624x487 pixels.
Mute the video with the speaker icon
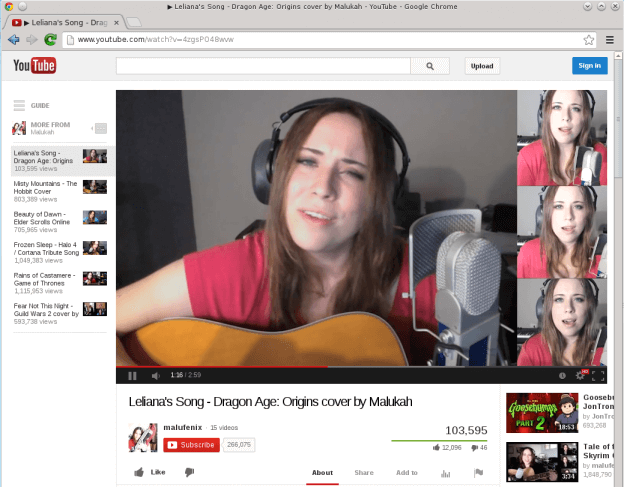(156, 376)
